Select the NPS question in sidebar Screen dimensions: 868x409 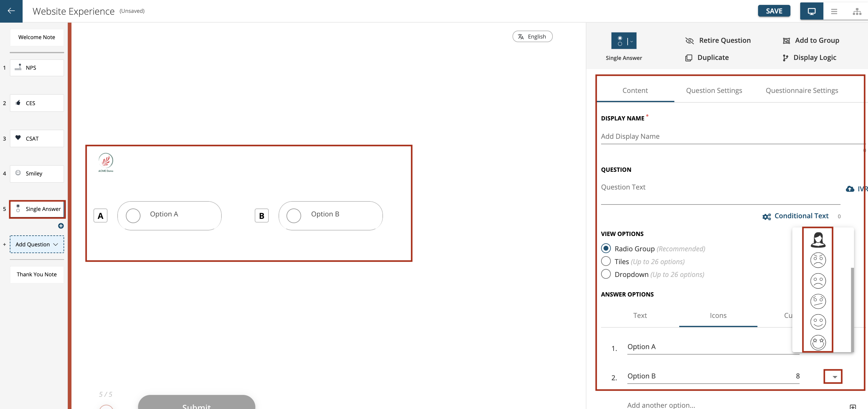pos(37,68)
